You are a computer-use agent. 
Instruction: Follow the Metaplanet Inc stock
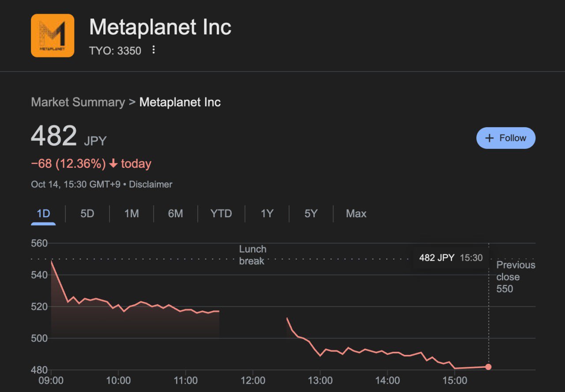[506, 138]
